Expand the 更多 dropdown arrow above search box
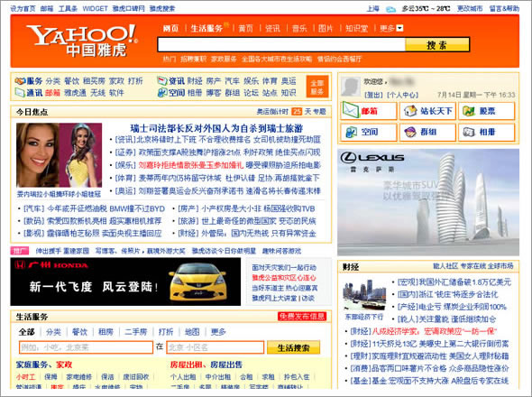Viewport: 532px width, 397px height. click(x=399, y=28)
